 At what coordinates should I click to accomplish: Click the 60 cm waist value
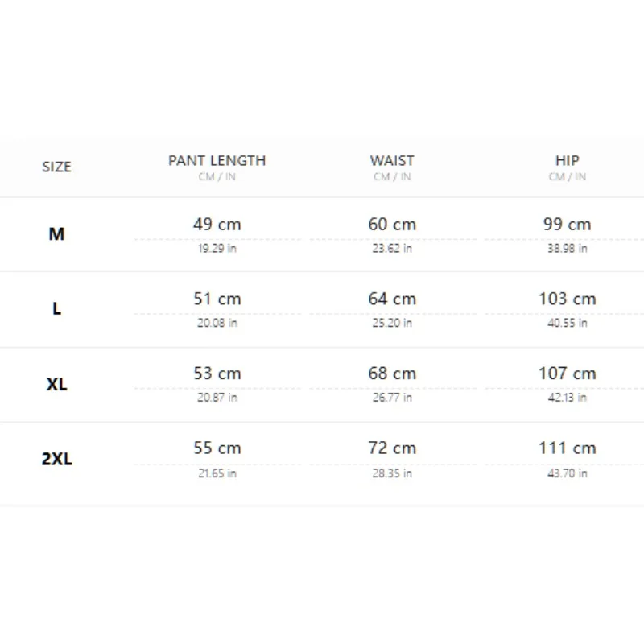coord(392,225)
